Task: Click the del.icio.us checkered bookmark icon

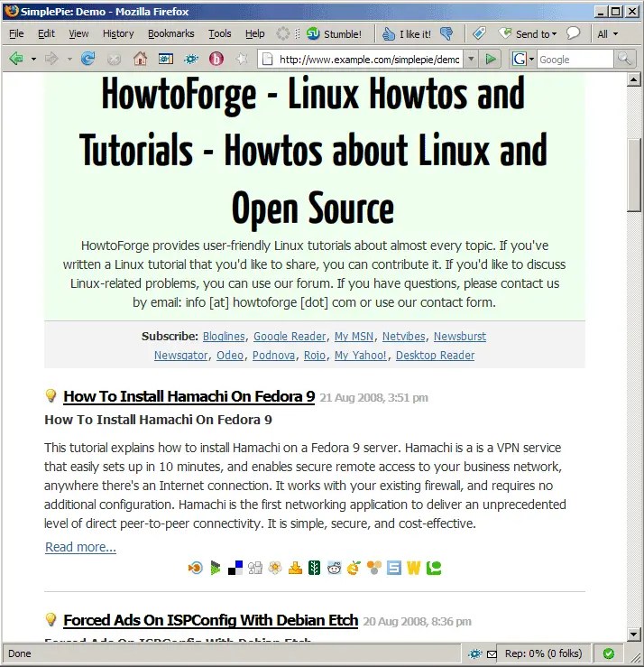Action: (x=235, y=568)
